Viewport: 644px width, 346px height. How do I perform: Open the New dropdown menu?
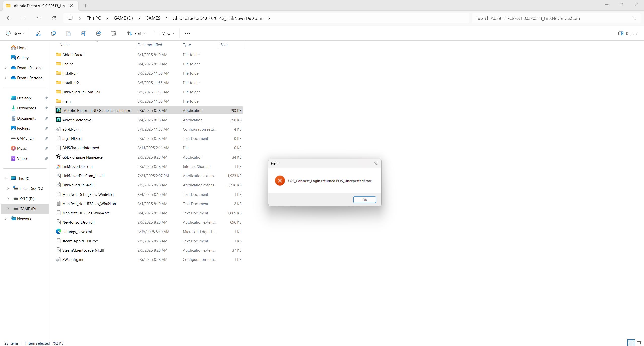tap(15, 33)
